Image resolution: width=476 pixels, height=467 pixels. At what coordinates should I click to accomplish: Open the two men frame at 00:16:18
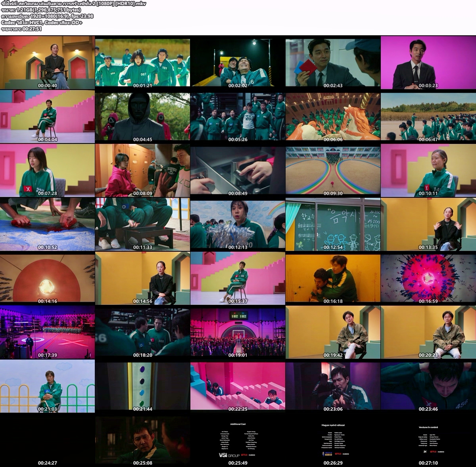click(x=333, y=278)
